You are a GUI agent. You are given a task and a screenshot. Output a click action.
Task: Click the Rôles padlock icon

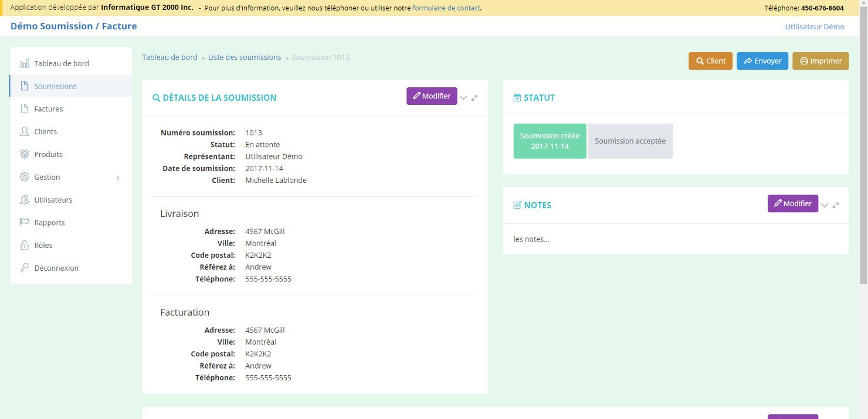[x=24, y=246]
